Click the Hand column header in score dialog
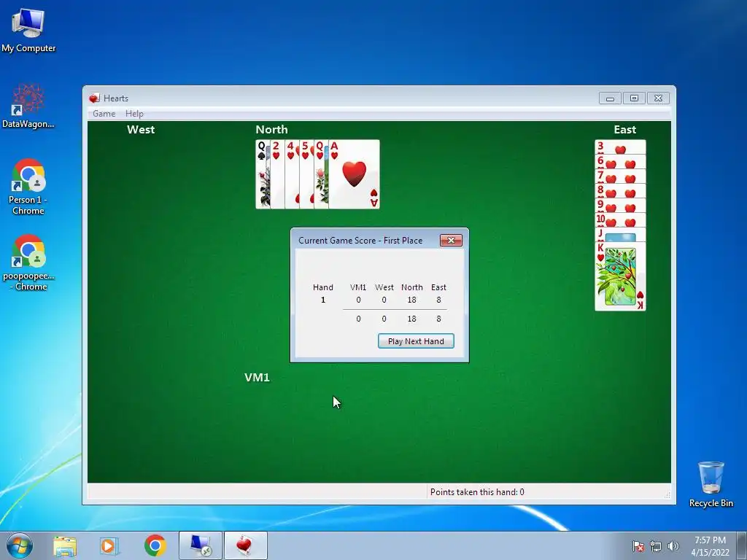 (x=322, y=287)
